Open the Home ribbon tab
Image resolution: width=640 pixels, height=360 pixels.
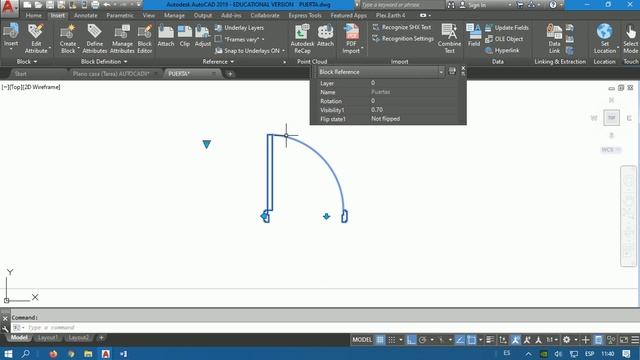(x=33, y=16)
